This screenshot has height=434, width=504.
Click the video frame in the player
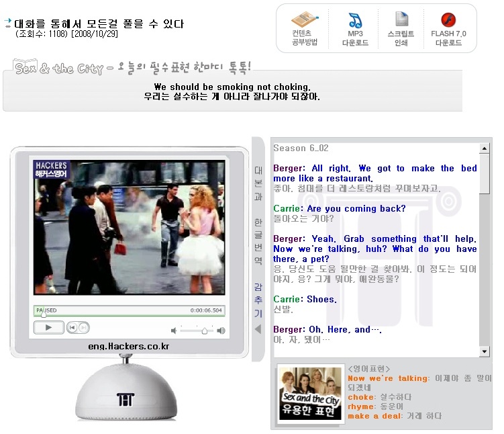(130, 227)
